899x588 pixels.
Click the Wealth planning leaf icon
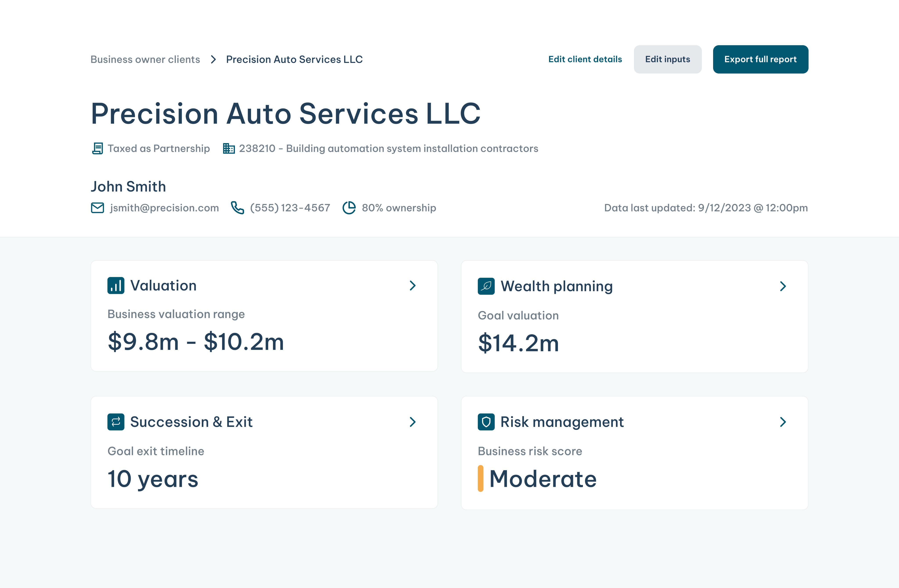click(486, 286)
